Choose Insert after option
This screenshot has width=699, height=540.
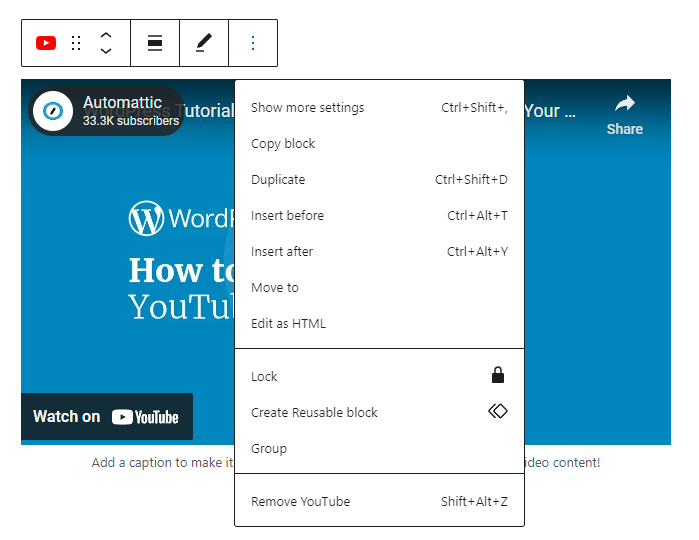point(379,252)
